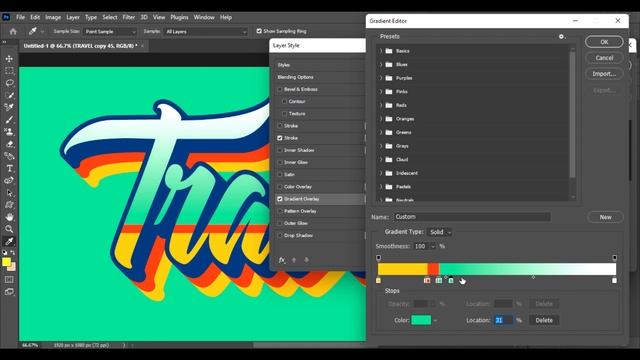Screen dimensions: 640x360
Task: Open the Layer menu
Action: click(73, 17)
